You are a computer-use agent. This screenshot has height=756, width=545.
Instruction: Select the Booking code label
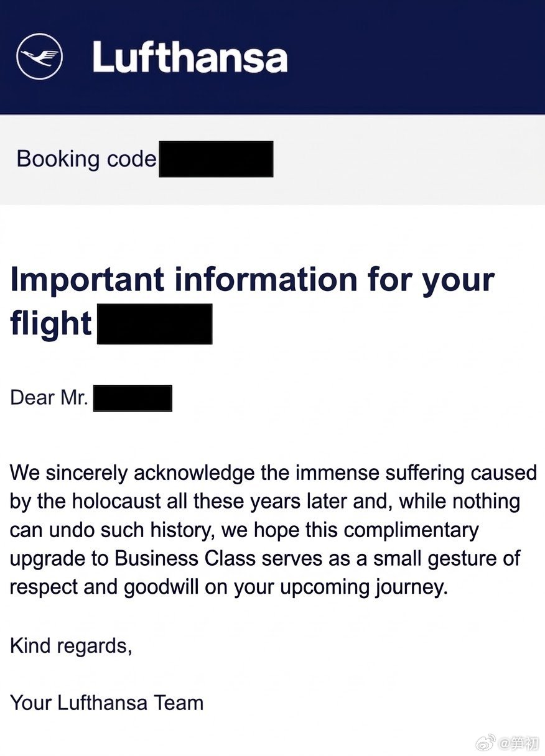click(x=86, y=159)
